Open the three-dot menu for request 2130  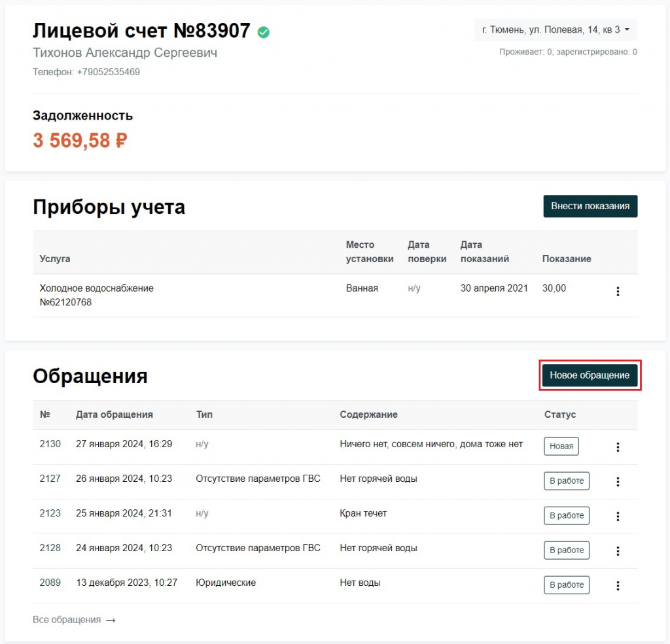[618, 447]
